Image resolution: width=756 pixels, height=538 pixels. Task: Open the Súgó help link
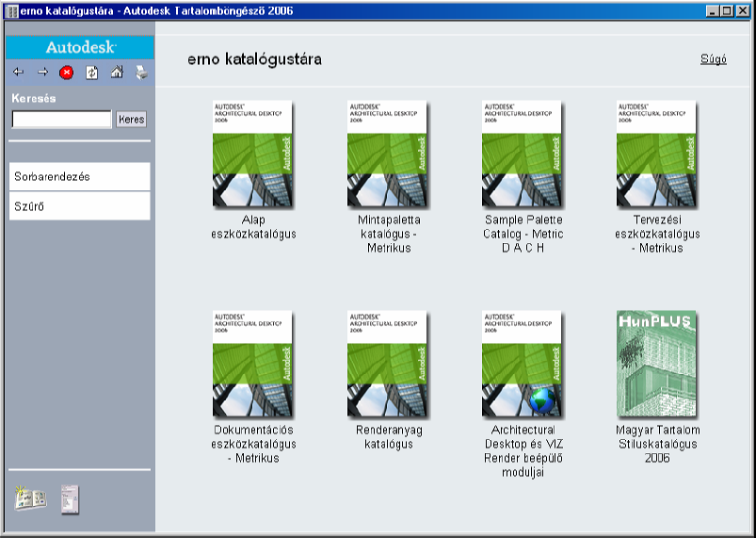713,59
